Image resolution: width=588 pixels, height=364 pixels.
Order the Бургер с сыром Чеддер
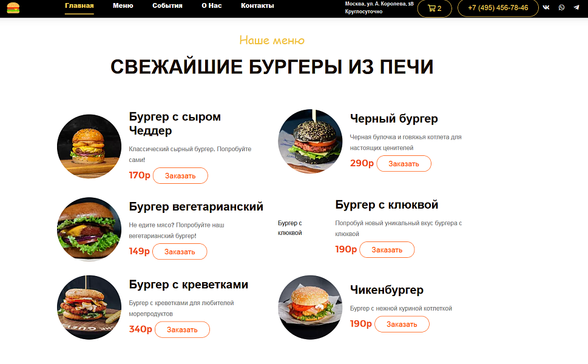[180, 175]
